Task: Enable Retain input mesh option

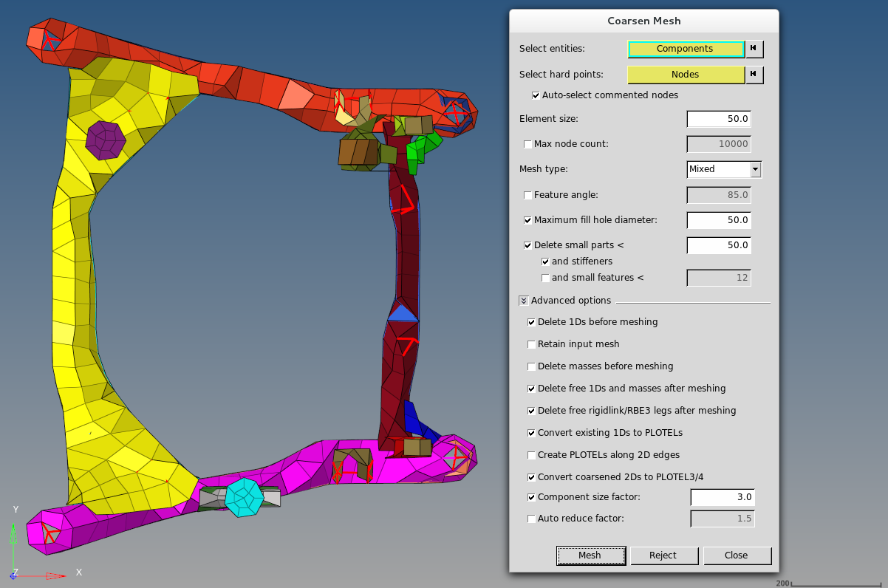Action: 531,344
